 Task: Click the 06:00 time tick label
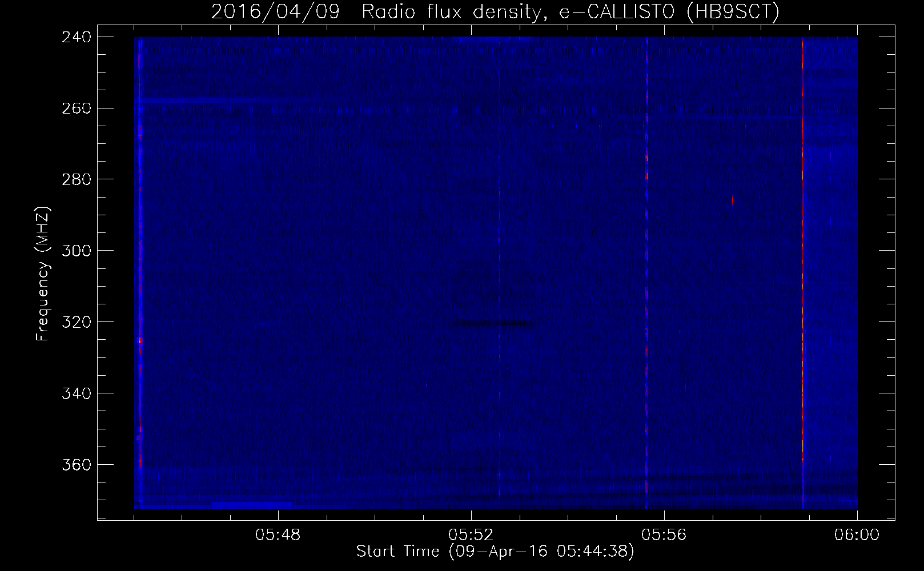[857, 535]
